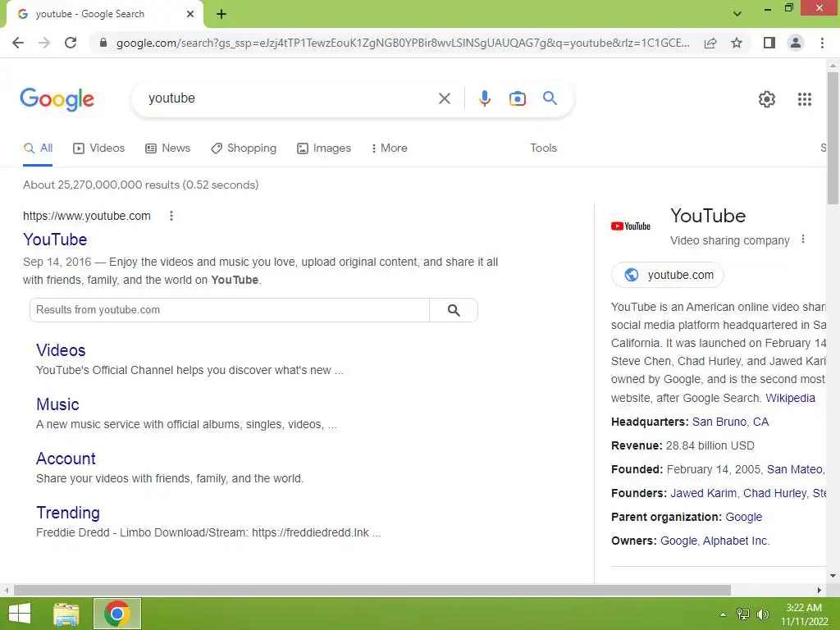Bookmark this page with the star icon
840x630 pixels.
[x=737, y=43]
